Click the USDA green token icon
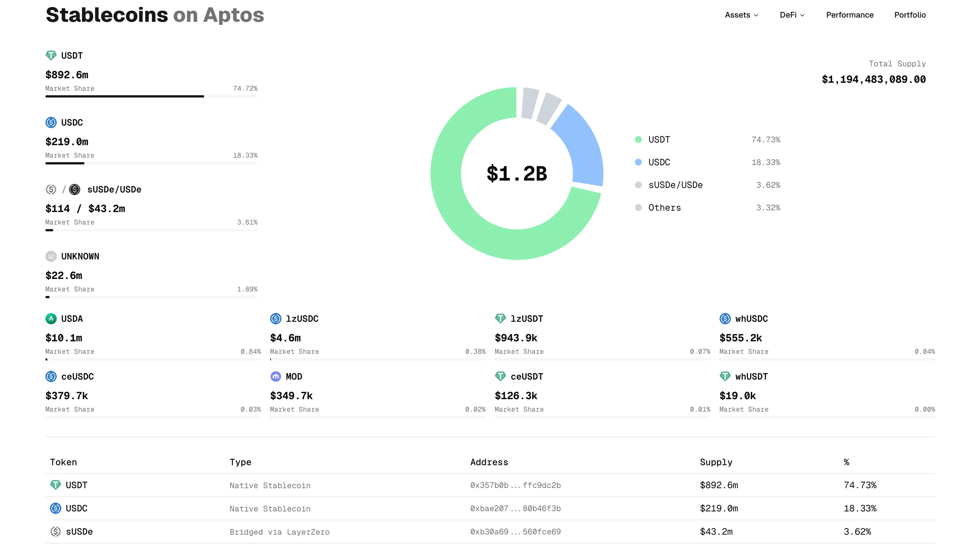980x546 pixels. (x=52, y=319)
